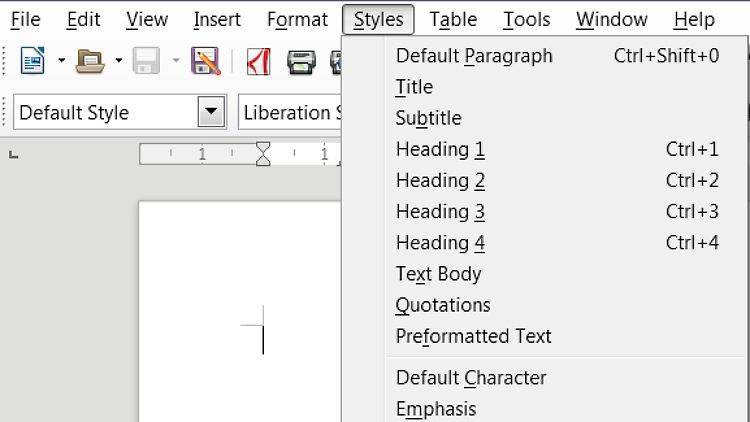This screenshot has height=422, width=750.
Task: Click the Save As pencil-disk icon
Action: pos(206,61)
